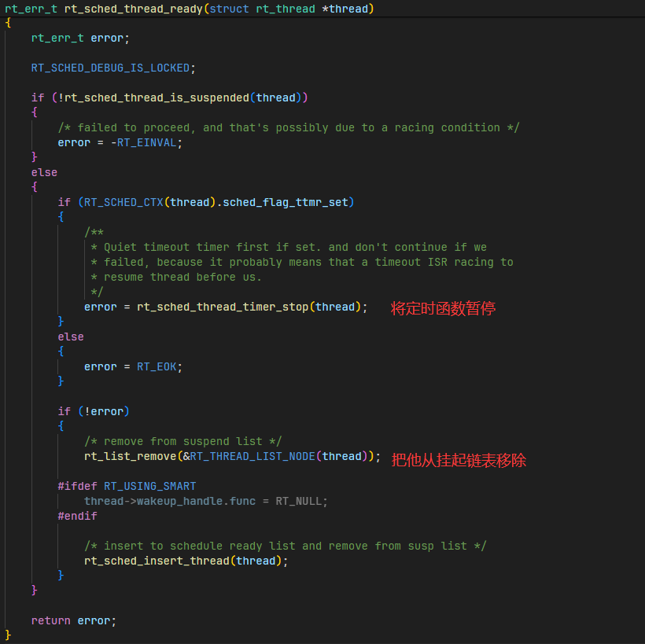Click the 'rt_err_t error;' declaration
645x644 pixels.
pos(80,39)
